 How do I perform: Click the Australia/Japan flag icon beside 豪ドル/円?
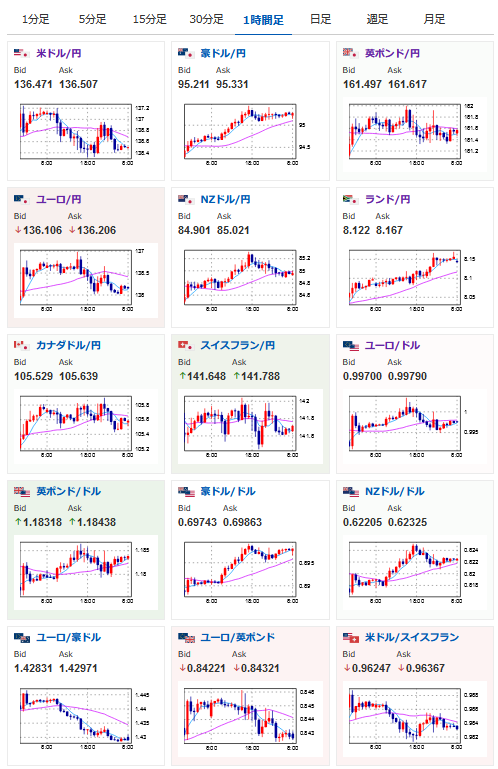tap(185, 53)
